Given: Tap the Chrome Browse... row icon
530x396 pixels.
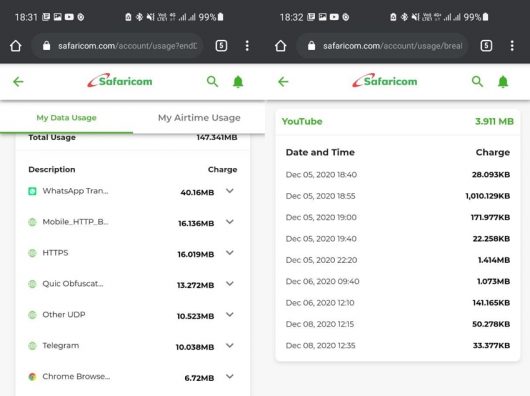Looking at the screenshot, I should tap(32, 377).
